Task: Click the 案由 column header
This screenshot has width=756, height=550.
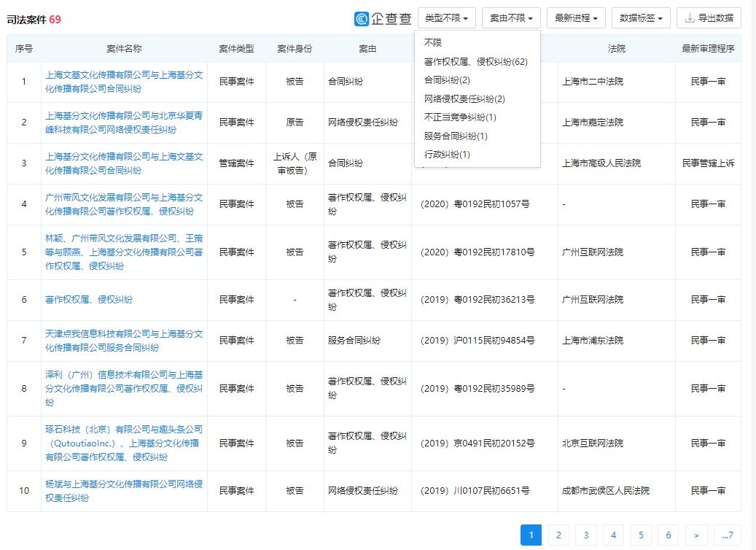Action: [x=367, y=49]
